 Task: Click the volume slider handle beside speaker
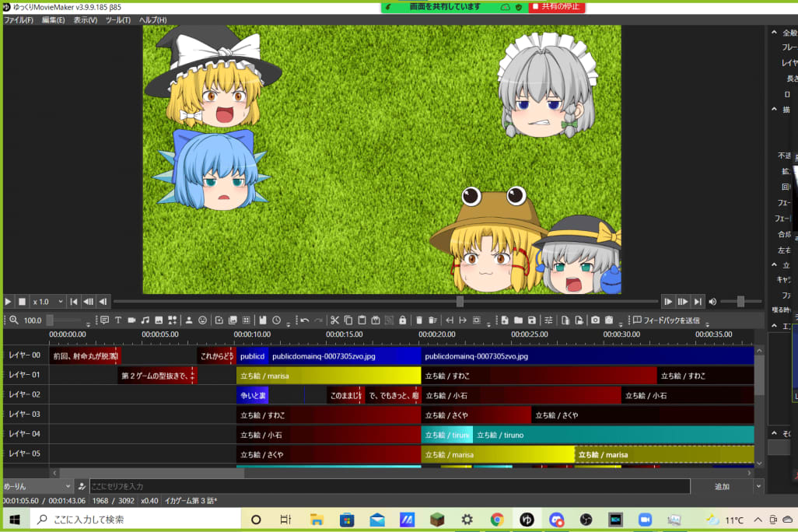740,302
